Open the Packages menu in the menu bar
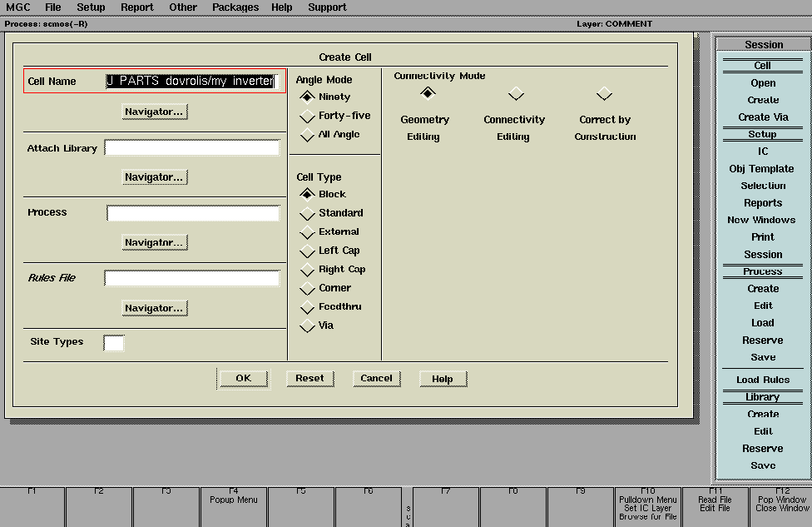The height and width of the screenshot is (527, 812). pos(235,7)
